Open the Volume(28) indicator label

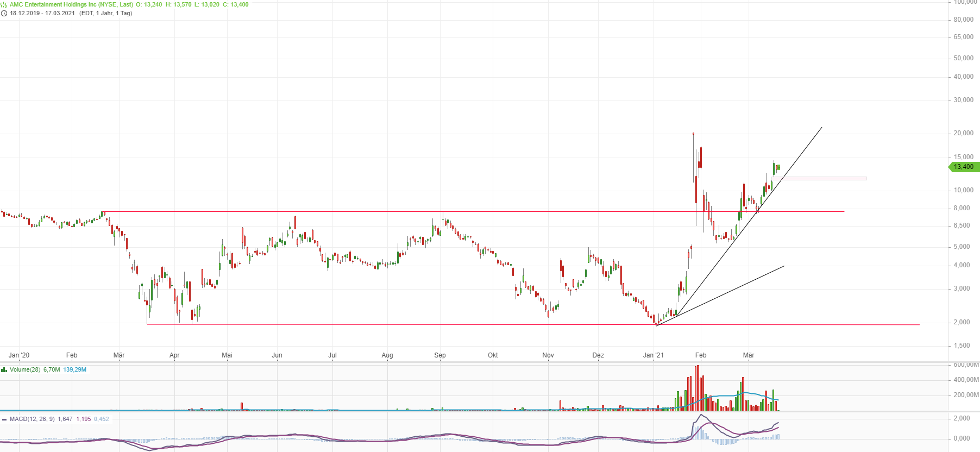coord(25,369)
